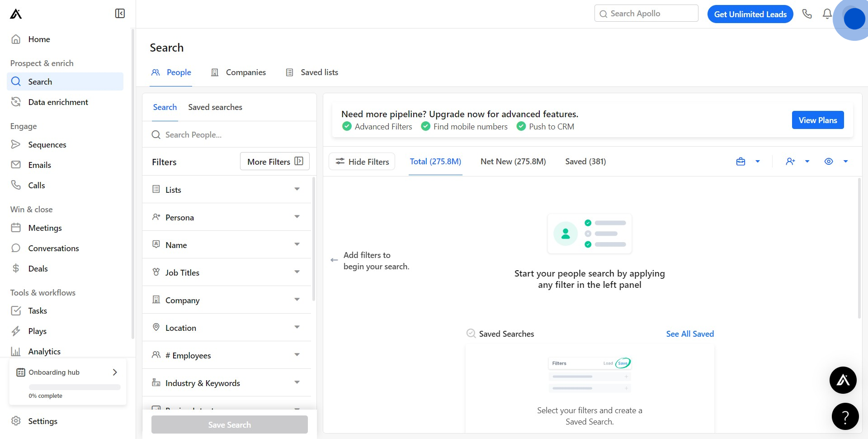Collapse the left sidebar panel icon
This screenshot has width=868, height=439.
(120, 14)
